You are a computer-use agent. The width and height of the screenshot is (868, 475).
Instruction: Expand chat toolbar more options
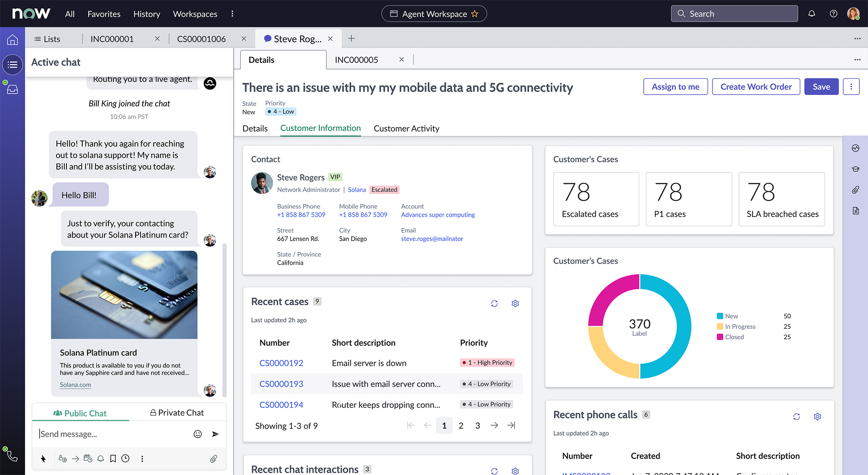(x=142, y=459)
